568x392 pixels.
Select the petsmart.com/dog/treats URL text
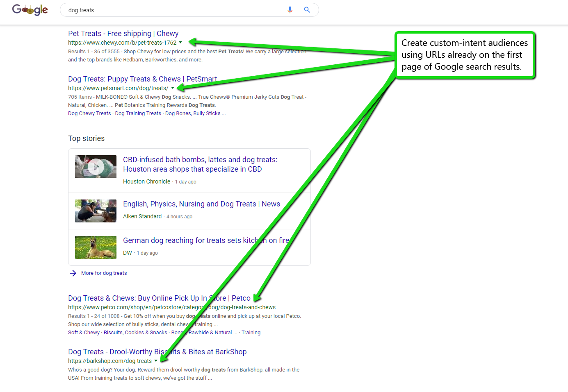[118, 88]
